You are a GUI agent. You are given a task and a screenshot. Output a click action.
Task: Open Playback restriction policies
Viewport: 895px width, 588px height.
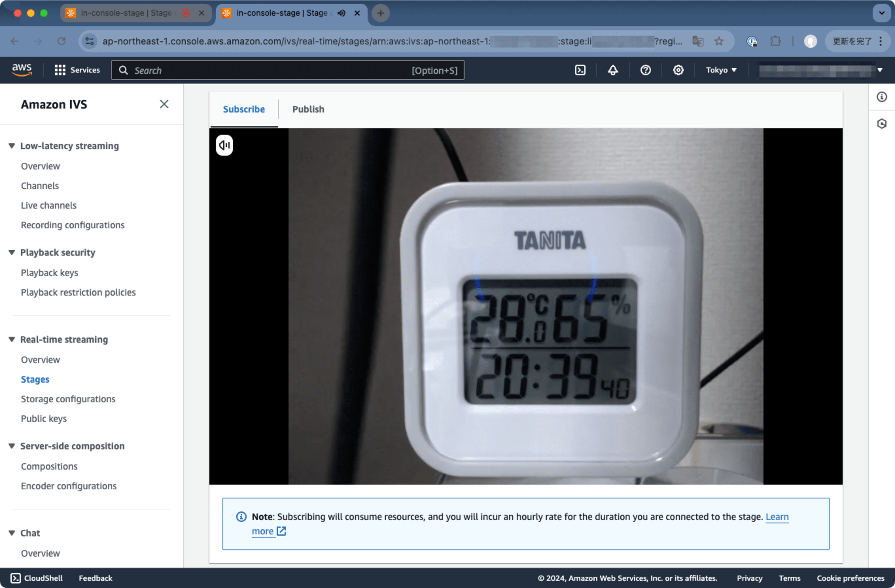point(78,292)
